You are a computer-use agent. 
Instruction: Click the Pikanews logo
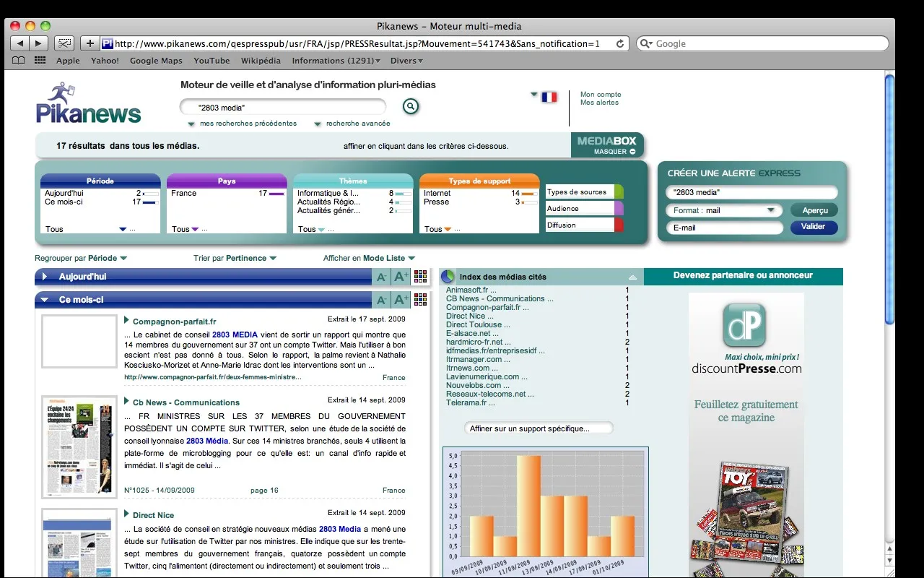pyautogui.click(x=88, y=103)
